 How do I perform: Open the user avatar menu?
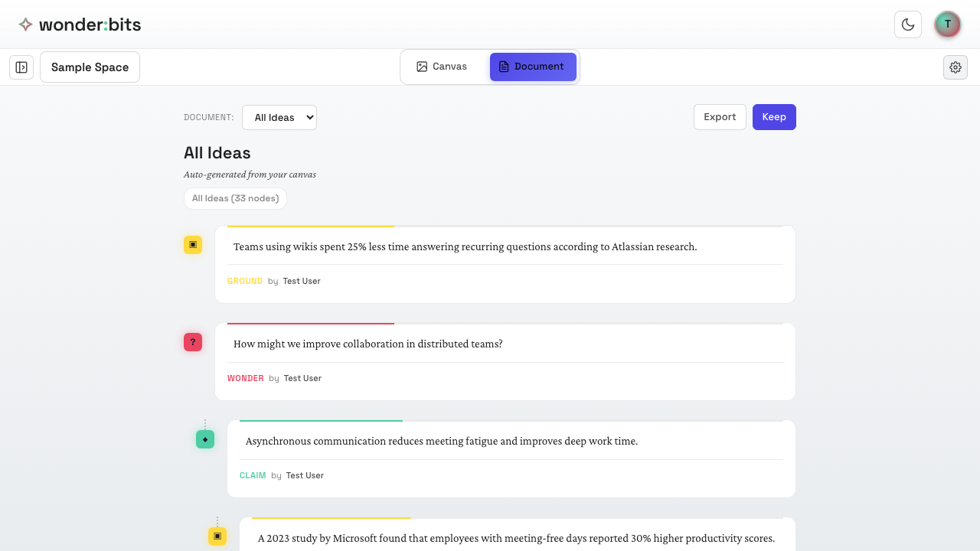(x=948, y=24)
